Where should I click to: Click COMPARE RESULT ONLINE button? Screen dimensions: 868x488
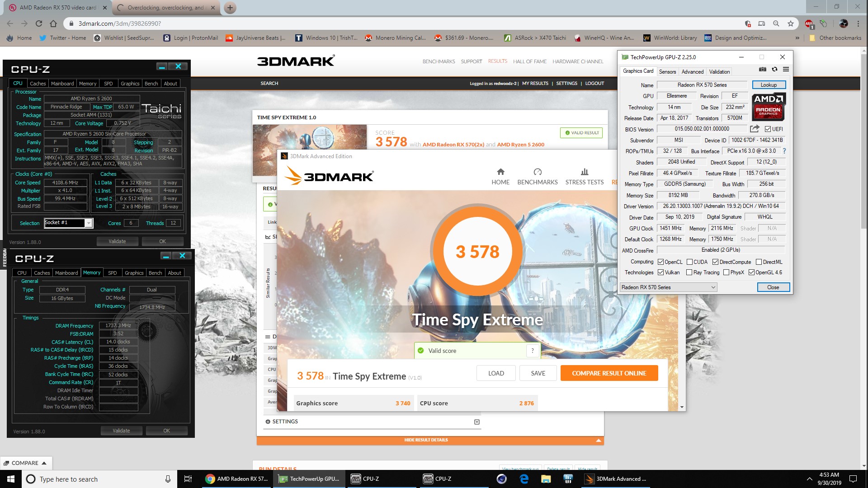pos(609,373)
